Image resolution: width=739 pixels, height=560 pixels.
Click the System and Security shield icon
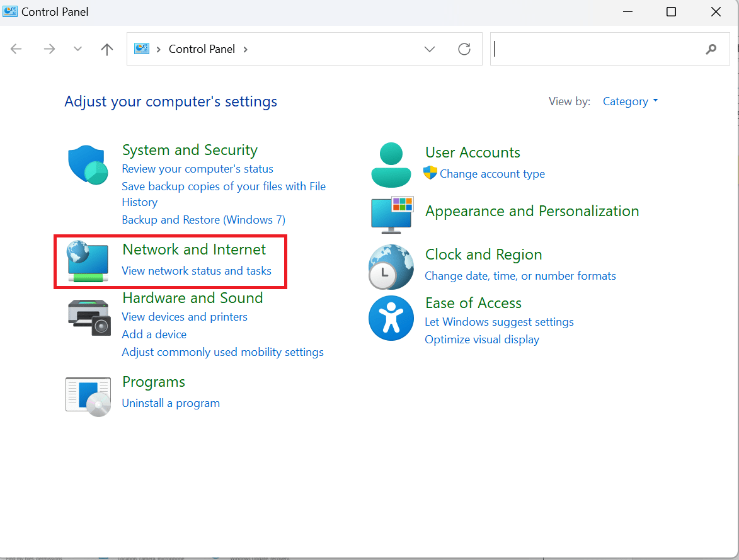point(88,165)
